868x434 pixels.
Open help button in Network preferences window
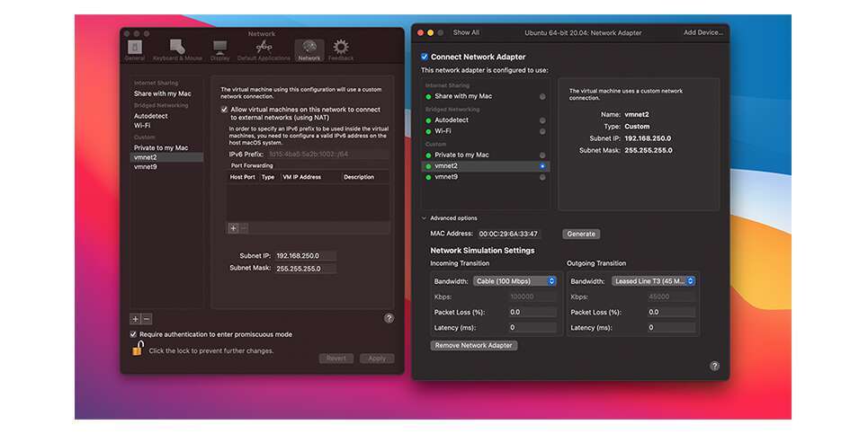coord(389,318)
